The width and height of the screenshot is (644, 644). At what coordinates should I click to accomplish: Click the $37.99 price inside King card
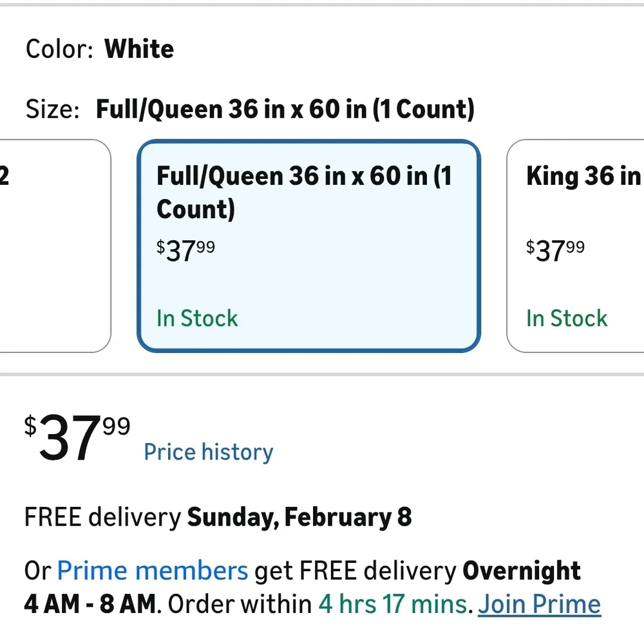(555, 251)
